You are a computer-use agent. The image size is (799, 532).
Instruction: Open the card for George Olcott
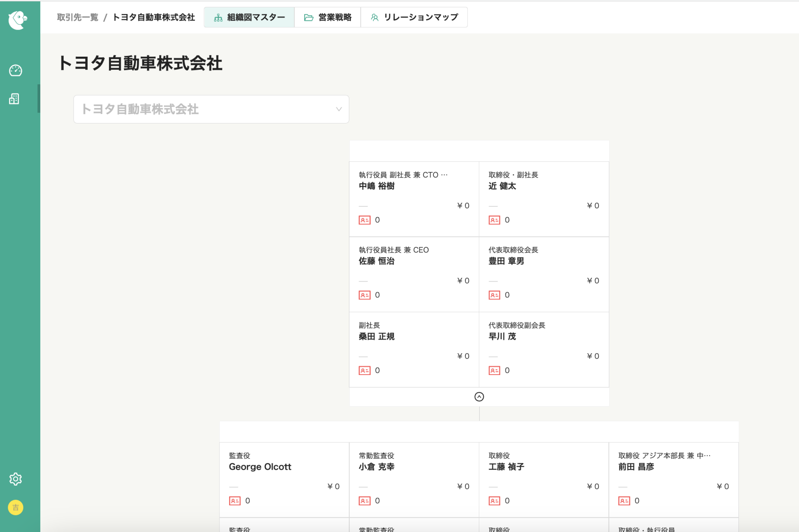(x=284, y=480)
